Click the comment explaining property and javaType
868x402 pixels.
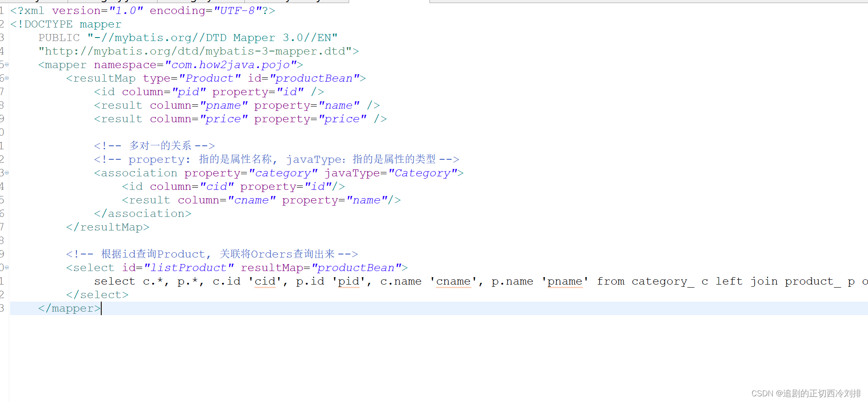tap(277, 159)
